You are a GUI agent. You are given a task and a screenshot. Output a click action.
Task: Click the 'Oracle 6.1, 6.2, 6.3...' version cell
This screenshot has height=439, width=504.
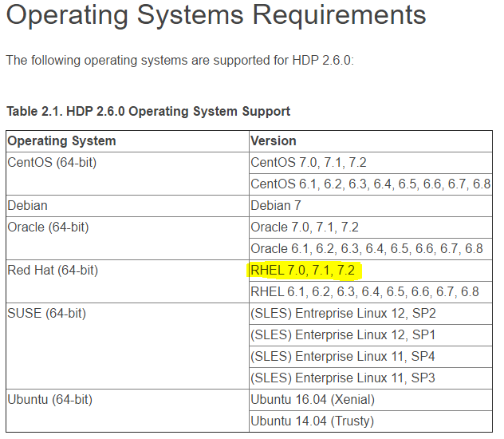371,249
